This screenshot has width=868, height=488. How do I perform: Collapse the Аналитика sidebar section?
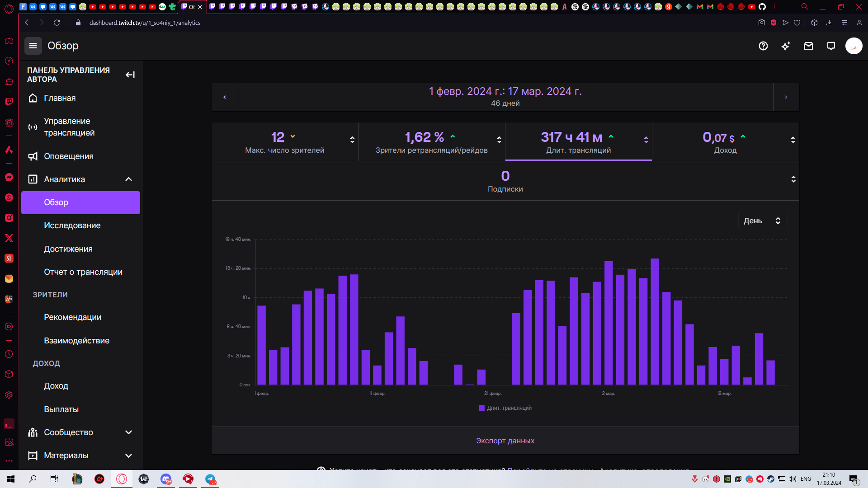click(128, 179)
